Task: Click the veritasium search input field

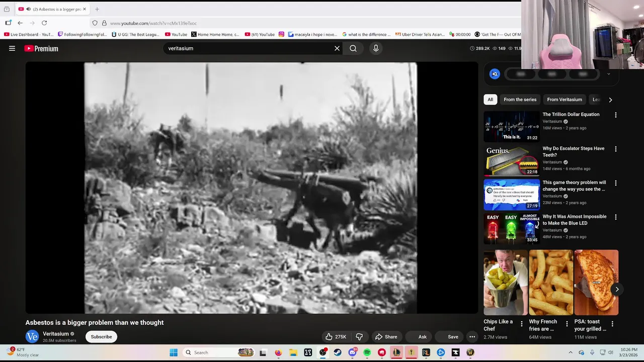Action: [249, 48]
